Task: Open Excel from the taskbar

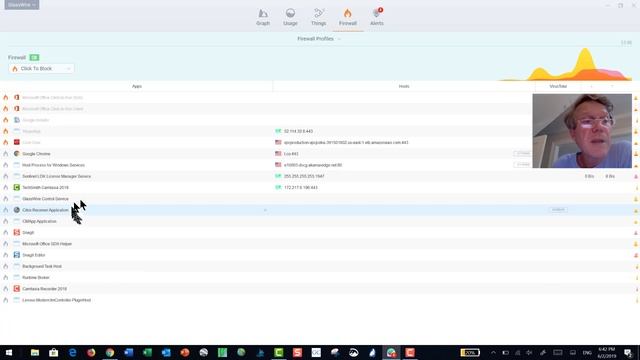Action: tap(147, 353)
